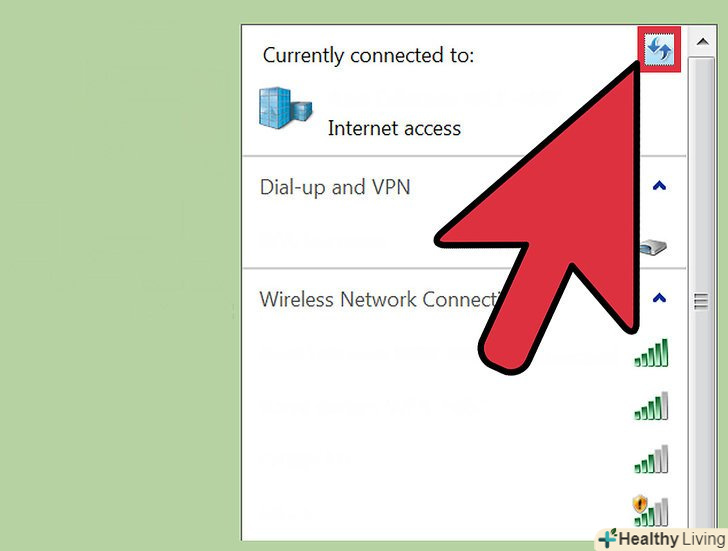Collapse the Dial-up and VPN section chevron
Screen dimensions: 728x551
(659, 186)
